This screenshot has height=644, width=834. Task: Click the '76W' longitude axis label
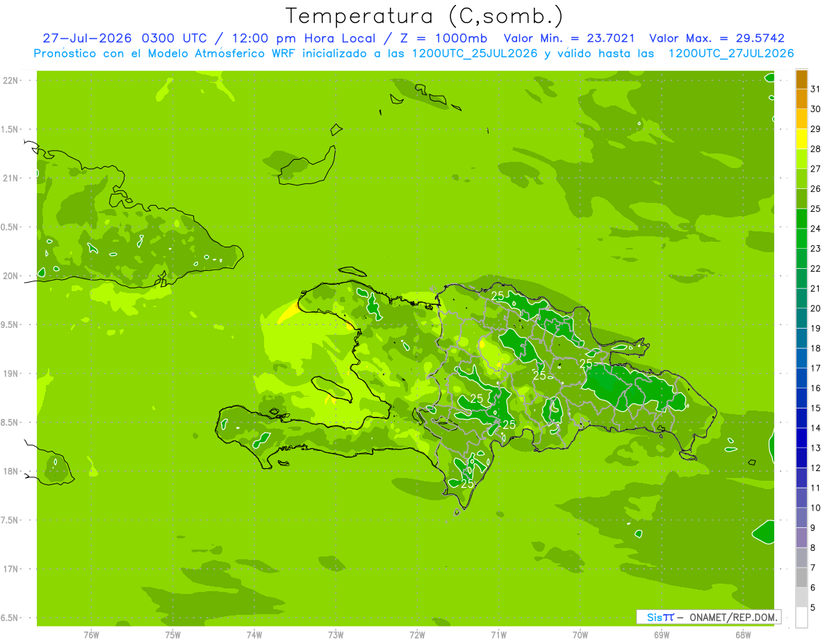click(91, 635)
